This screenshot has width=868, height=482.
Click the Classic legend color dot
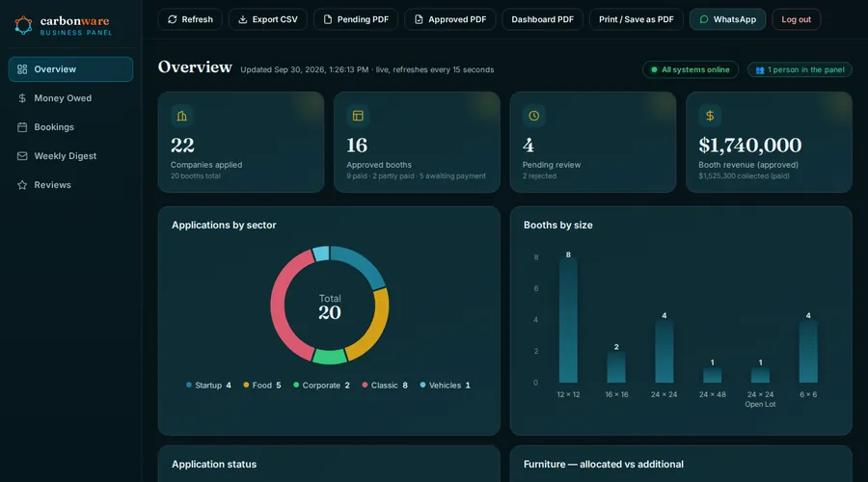[365, 385]
